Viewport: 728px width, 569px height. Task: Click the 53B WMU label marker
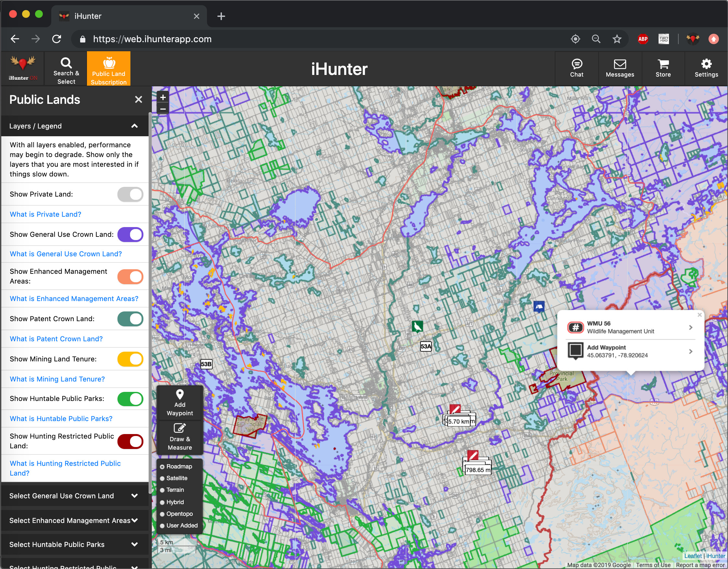tap(206, 364)
